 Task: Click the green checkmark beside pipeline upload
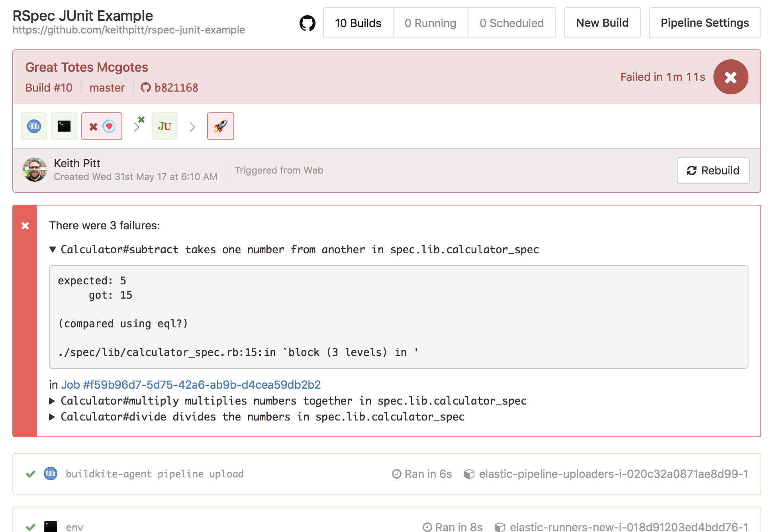click(x=30, y=474)
